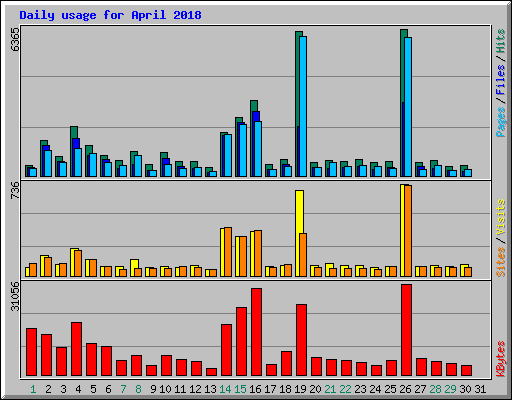
Task: Click day 7 on the date axis
Action: pyautogui.click(x=123, y=389)
